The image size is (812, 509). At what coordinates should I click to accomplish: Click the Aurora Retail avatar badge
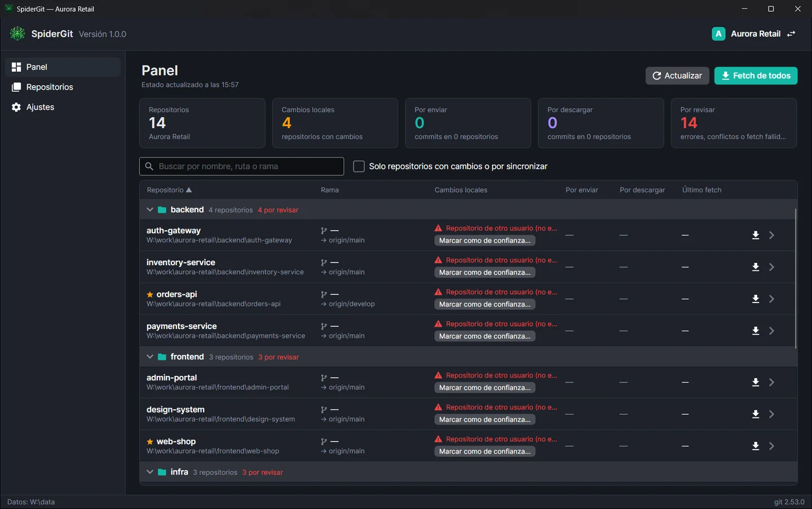[x=718, y=34]
